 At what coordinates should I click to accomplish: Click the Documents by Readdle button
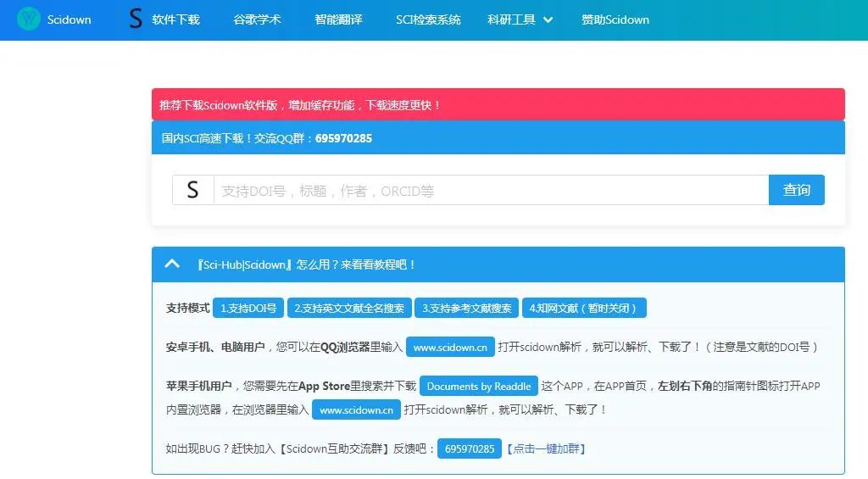[479, 386]
